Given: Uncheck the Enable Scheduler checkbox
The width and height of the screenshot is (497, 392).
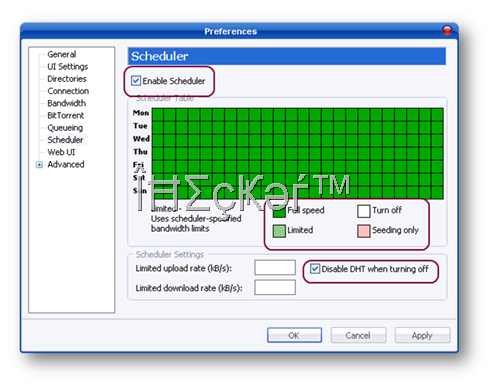Looking at the screenshot, I should [x=136, y=81].
